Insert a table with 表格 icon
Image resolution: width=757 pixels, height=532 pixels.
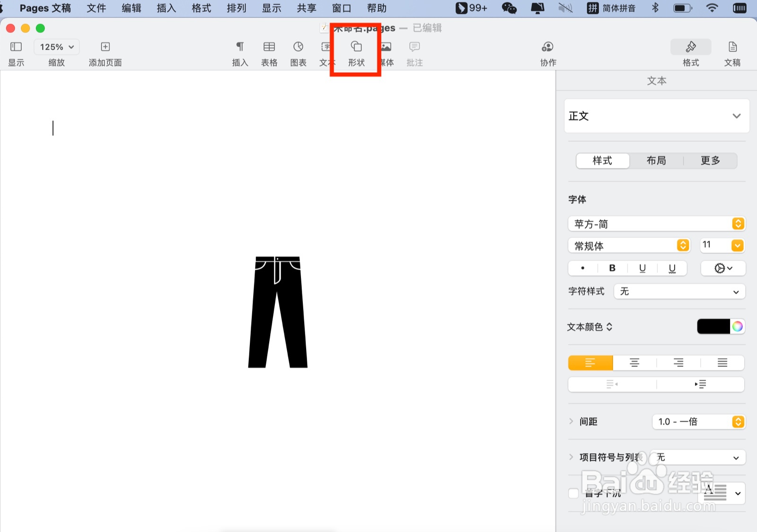[x=269, y=47]
